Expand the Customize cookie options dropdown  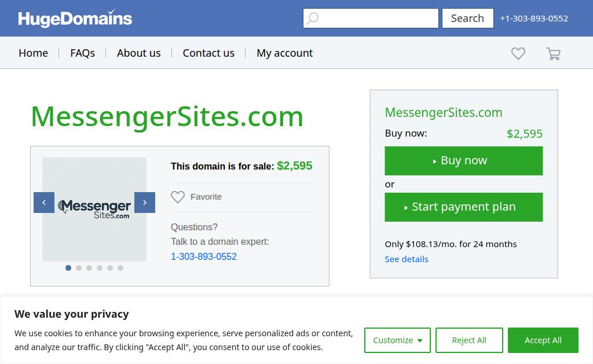(x=397, y=340)
